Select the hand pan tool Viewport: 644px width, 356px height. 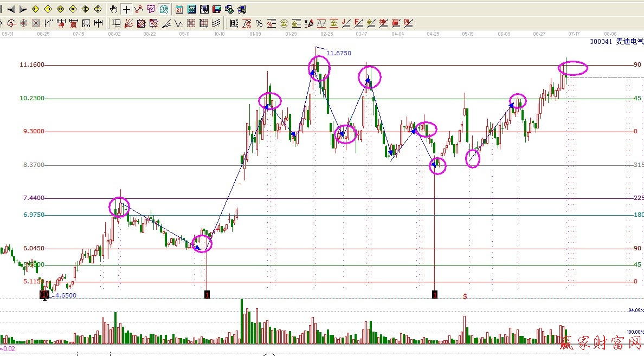tap(114, 9)
